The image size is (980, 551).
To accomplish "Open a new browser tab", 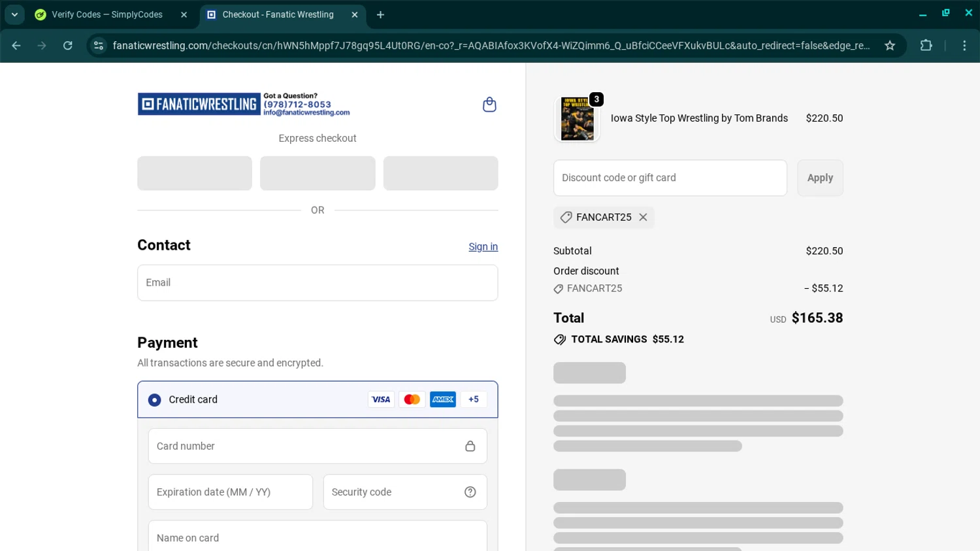I will (x=380, y=14).
